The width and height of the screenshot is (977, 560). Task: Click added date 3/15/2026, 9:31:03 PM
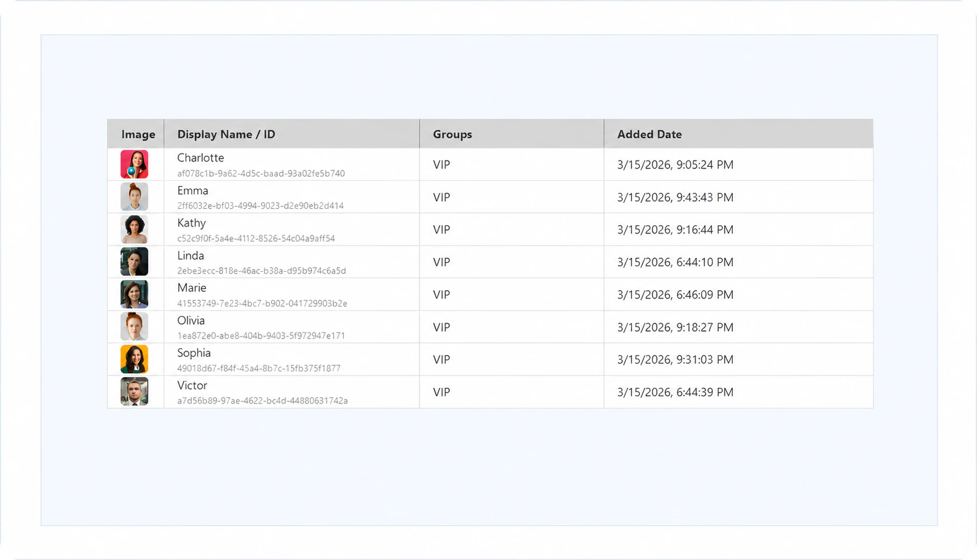coord(676,359)
